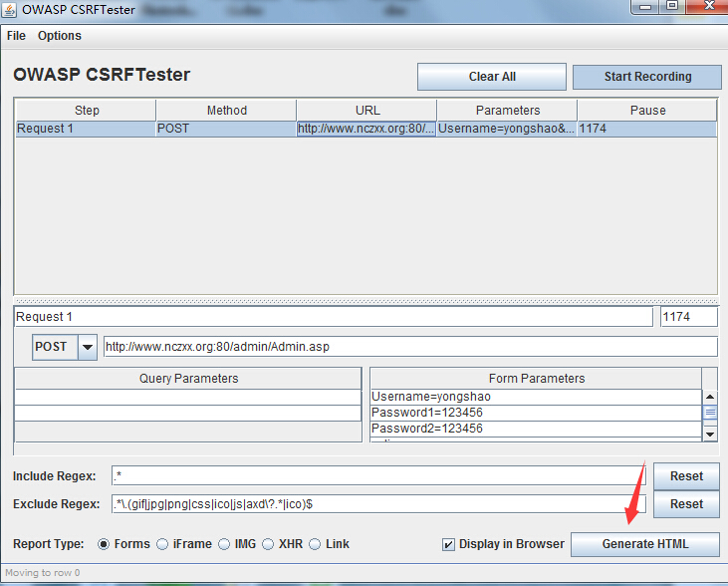Select the POST method cell in table
The width and height of the screenshot is (728, 586).
[226, 129]
